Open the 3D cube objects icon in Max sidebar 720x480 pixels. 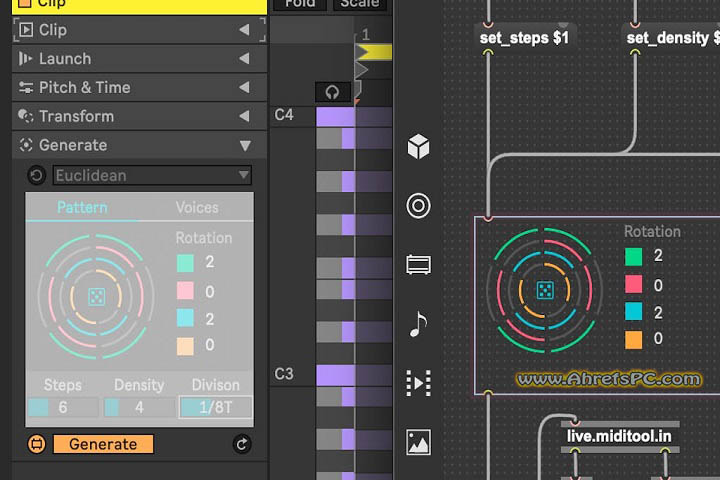418,147
